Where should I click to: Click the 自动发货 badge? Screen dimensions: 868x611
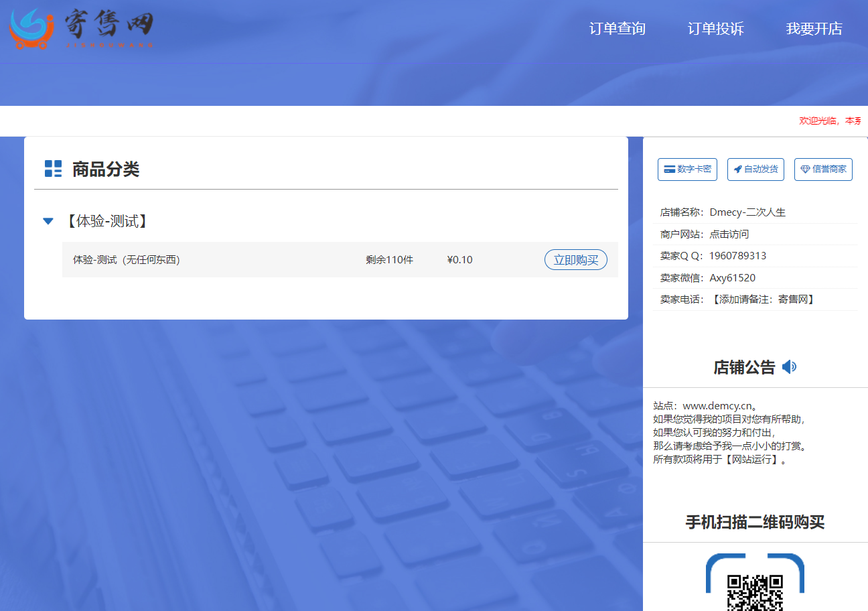[755, 169]
